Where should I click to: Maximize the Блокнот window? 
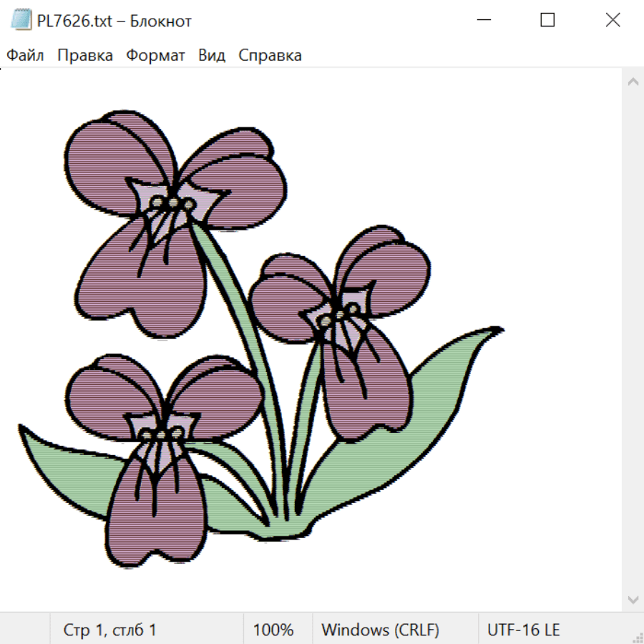(x=547, y=21)
